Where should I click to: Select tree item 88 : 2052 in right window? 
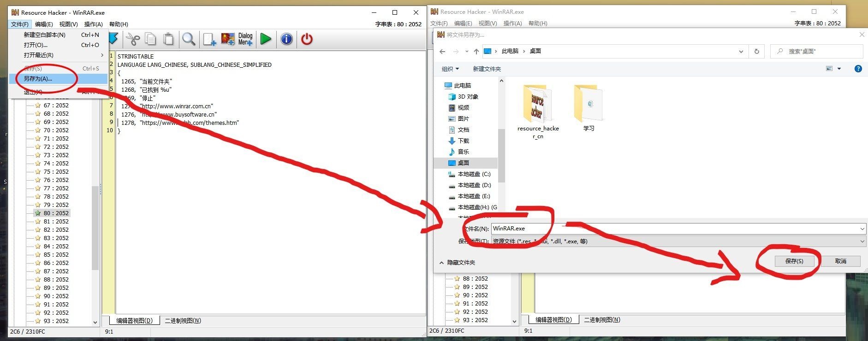[471, 279]
